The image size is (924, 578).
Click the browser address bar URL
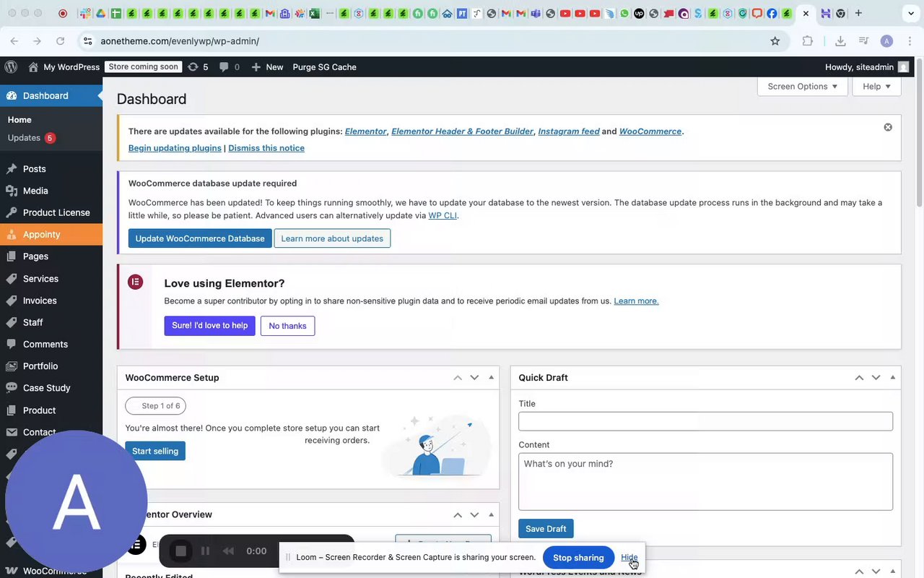pos(180,41)
